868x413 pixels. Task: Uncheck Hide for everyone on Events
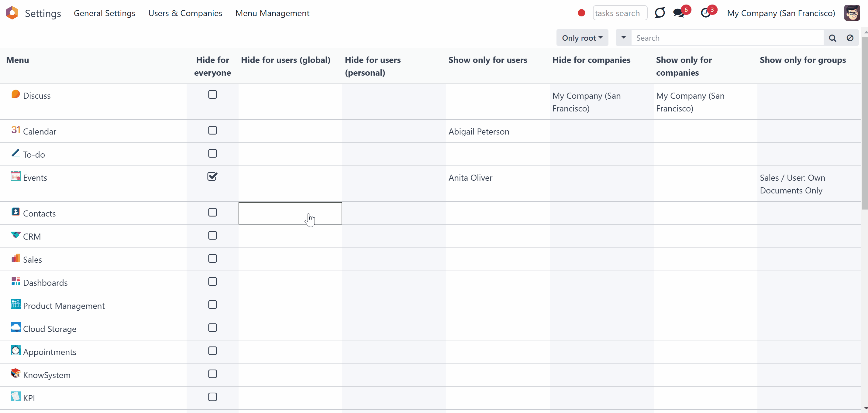[x=212, y=176]
